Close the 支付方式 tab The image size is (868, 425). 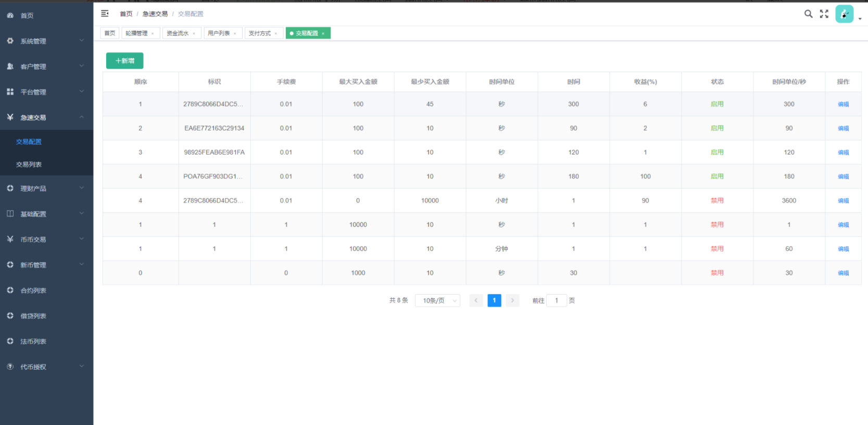276,34
